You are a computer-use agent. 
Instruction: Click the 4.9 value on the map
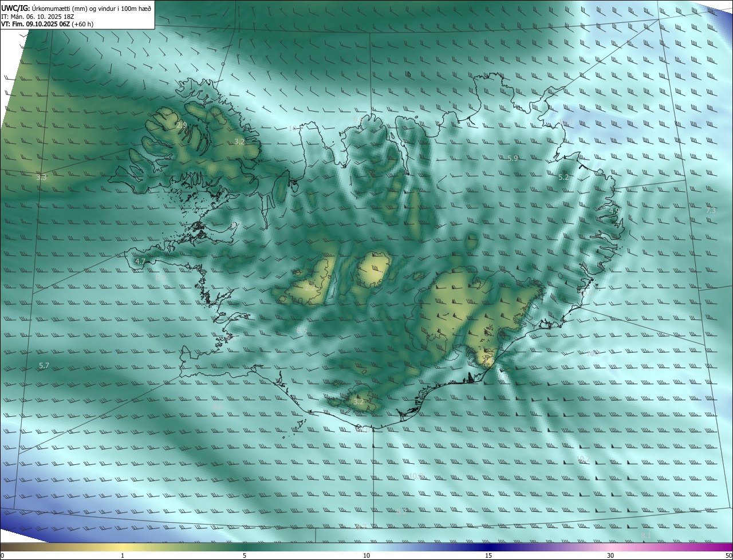click(x=614, y=211)
